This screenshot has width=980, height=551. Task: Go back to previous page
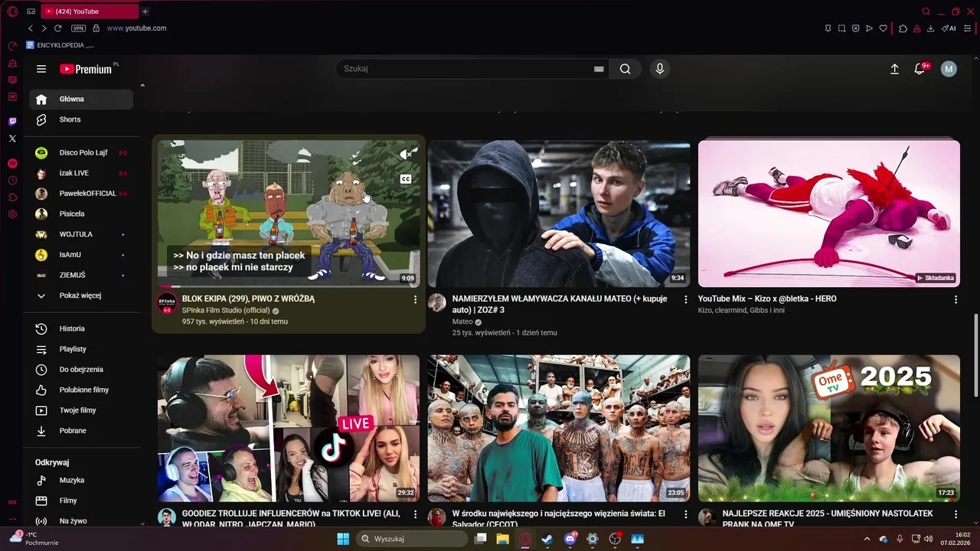[x=31, y=28]
